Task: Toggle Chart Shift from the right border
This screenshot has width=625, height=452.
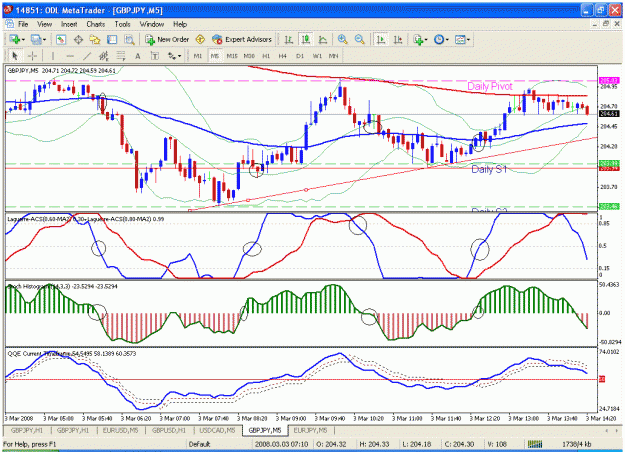Action: (x=398, y=39)
